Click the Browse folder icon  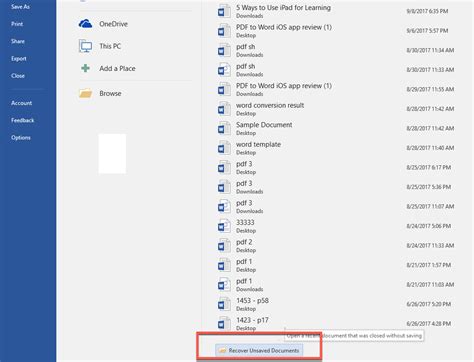coord(85,93)
